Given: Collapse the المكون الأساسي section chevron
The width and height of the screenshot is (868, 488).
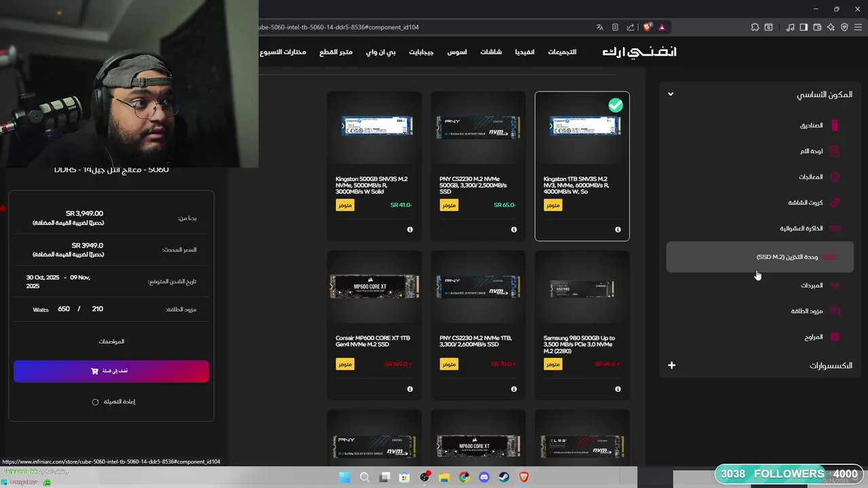Looking at the screenshot, I should 671,94.
